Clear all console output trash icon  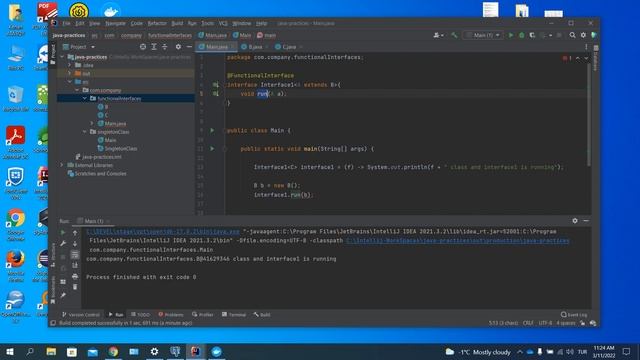(75, 287)
